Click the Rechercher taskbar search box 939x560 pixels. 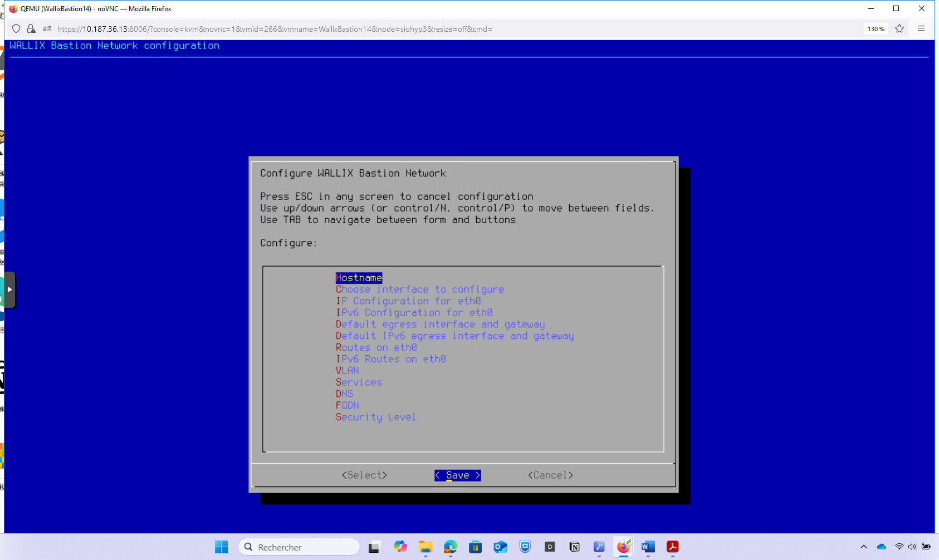[x=299, y=547]
